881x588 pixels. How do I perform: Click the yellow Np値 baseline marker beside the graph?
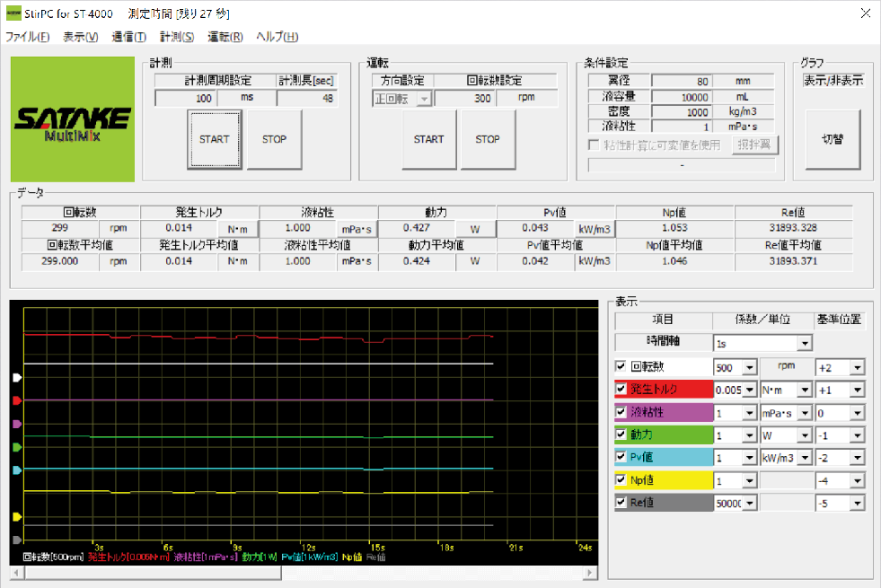[17, 517]
